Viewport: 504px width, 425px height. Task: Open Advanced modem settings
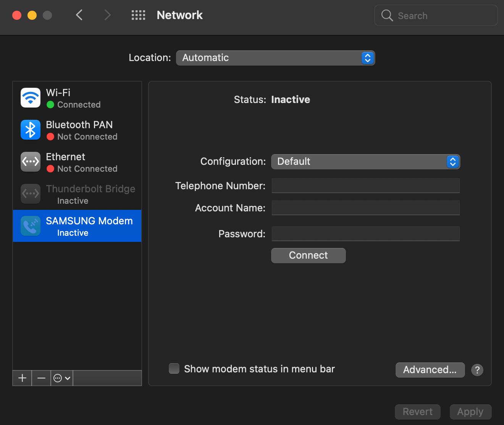(x=430, y=370)
